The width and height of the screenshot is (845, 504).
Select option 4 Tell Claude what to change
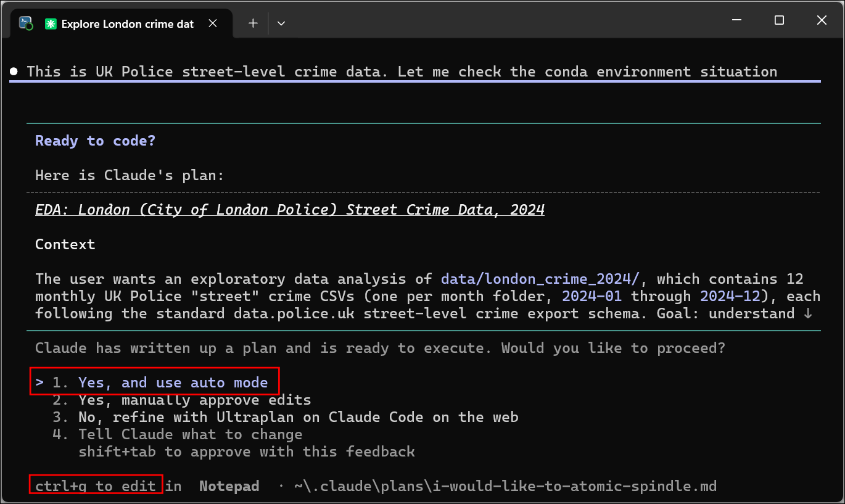point(177,434)
